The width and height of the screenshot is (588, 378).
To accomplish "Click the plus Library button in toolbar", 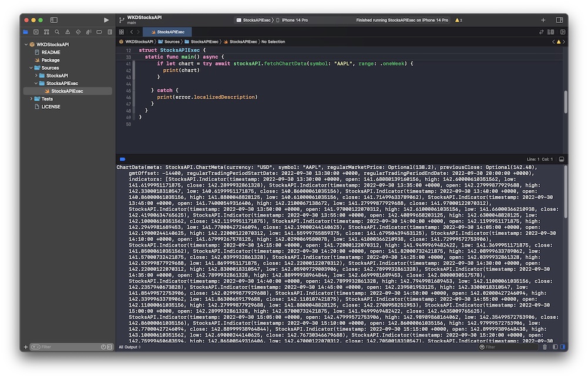I will tap(543, 20).
